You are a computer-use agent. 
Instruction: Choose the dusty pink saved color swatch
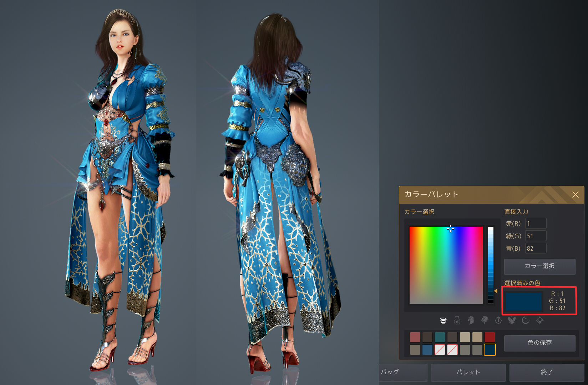[x=415, y=337]
